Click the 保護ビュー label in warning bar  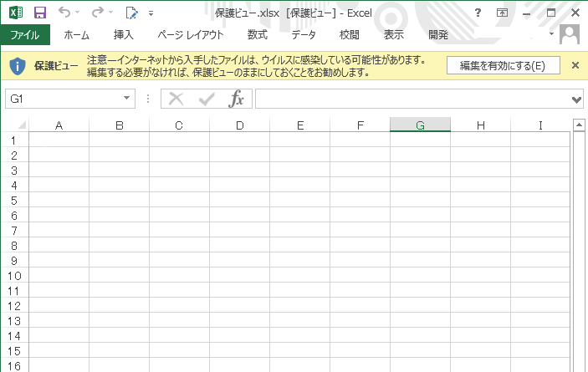(56, 66)
